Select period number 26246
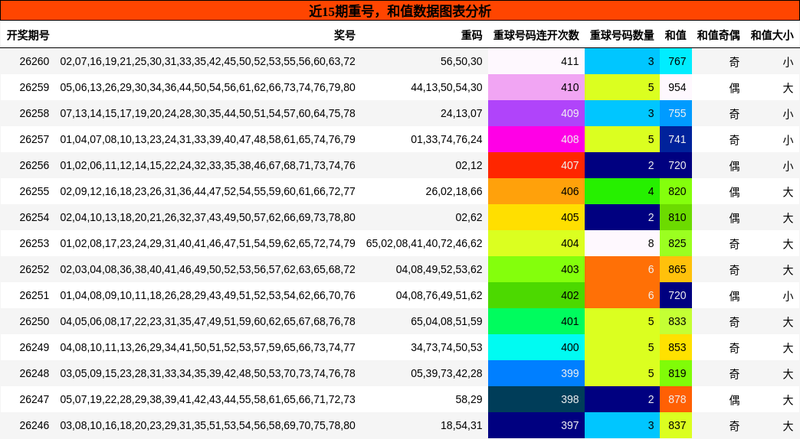 point(34,426)
